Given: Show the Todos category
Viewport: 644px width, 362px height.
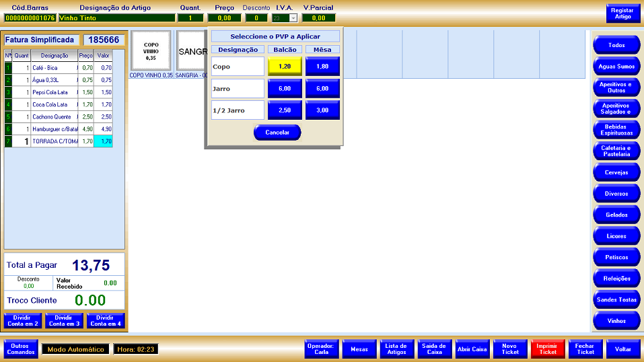Looking at the screenshot, I should pos(616,45).
